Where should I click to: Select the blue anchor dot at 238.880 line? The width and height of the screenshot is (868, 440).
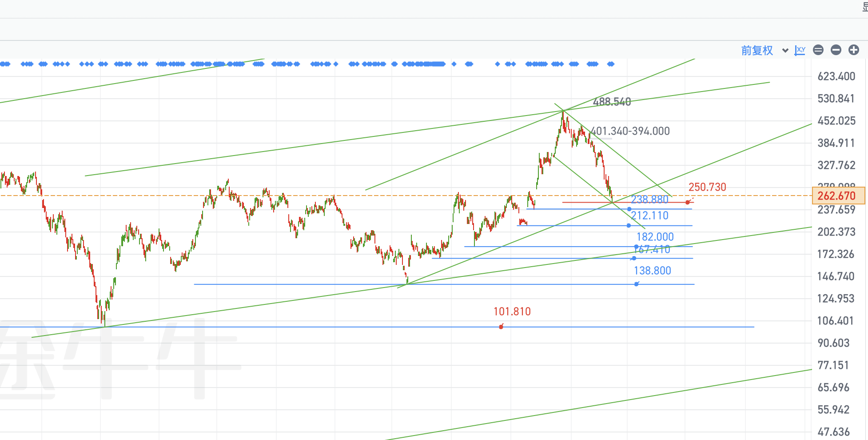[629, 209]
